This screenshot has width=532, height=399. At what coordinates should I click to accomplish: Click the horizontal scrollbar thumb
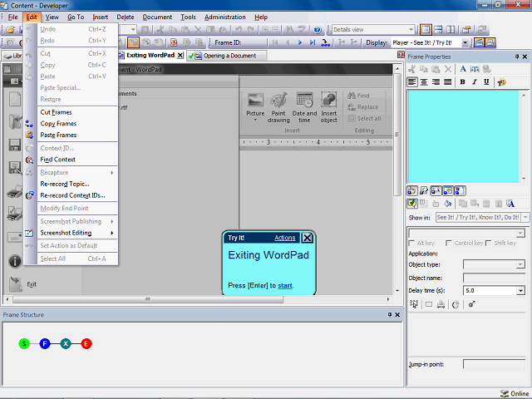pyautogui.click(x=148, y=299)
